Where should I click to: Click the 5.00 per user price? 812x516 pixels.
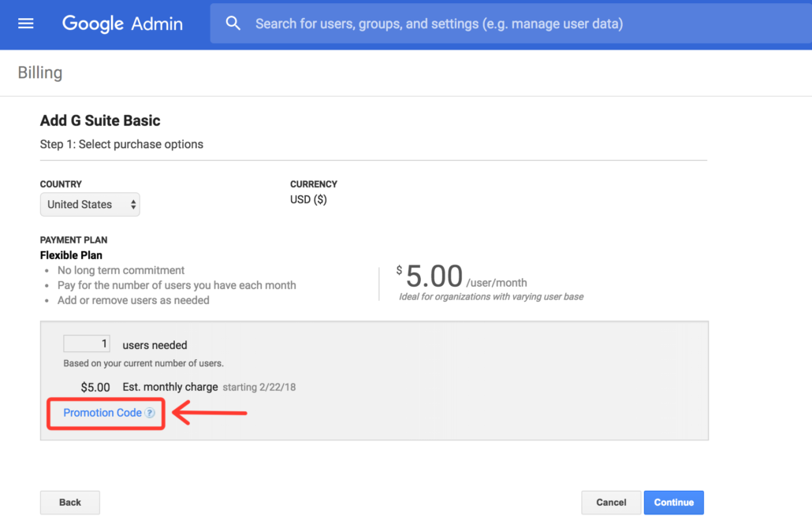coord(434,276)
